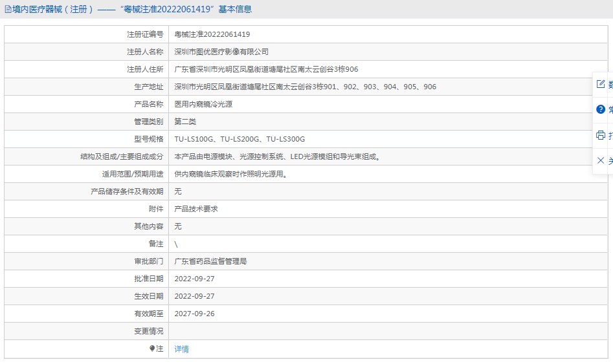Click the 结构及组成/主要组成成分 label
The width and height of the screenshot is (613, 364).
pyautogui.click(x=122, y=156)
